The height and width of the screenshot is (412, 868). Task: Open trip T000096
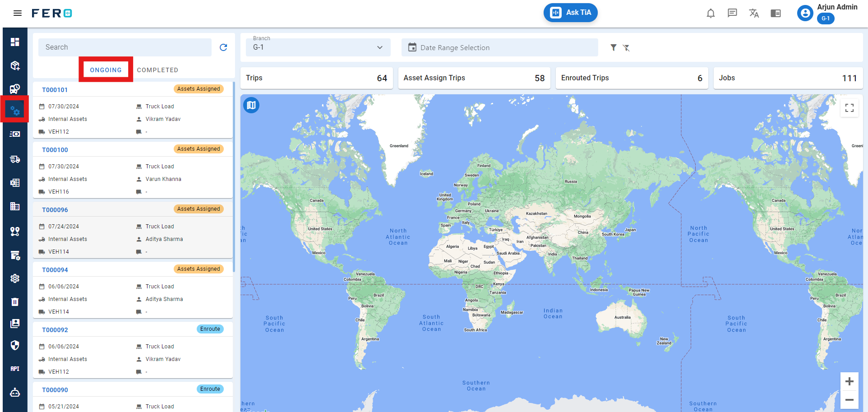(x=55, y=210)
